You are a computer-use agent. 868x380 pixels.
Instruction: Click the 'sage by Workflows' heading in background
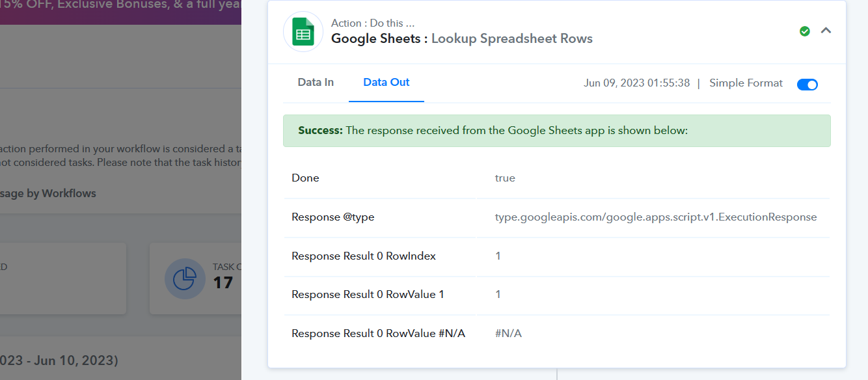tap(48, 193)
